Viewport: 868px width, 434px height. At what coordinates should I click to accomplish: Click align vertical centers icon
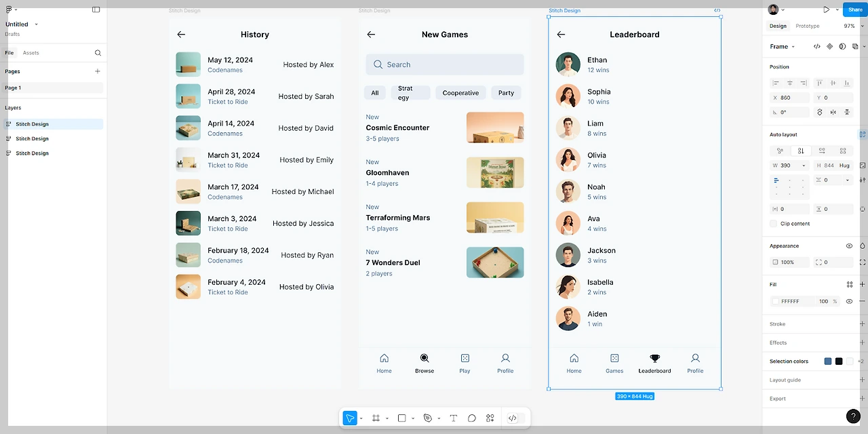point(833,83)
